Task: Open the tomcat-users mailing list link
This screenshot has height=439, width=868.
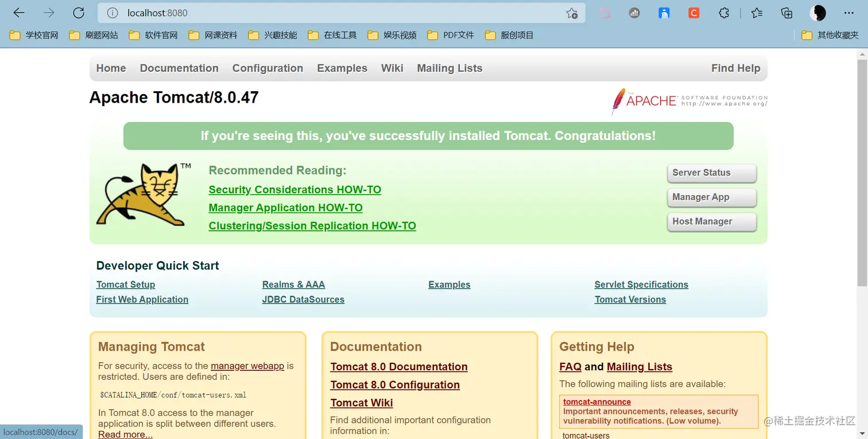Action: 586,436
